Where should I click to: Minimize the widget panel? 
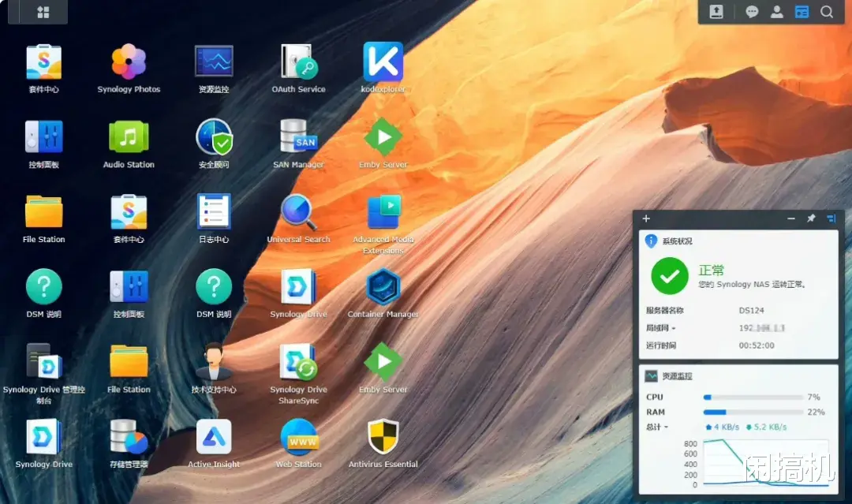(x=791, y=218)
